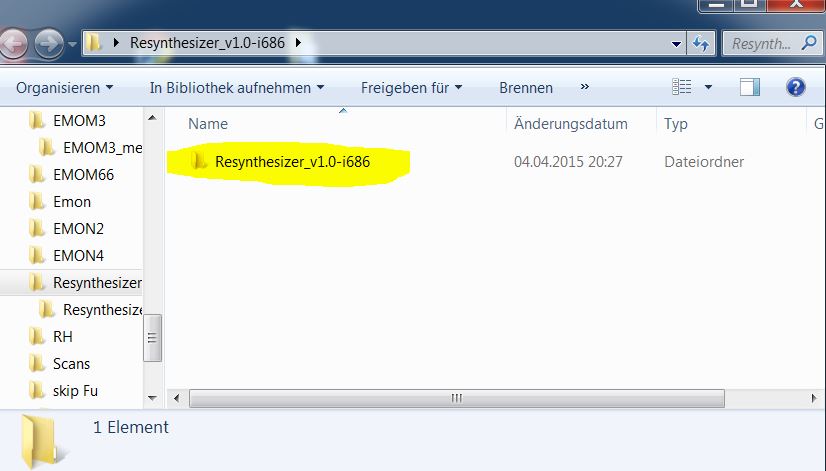Click horizontal scrollbar right arrow
Image resolution: width=826 pixels, height=471 pixels.
point(814,398)
